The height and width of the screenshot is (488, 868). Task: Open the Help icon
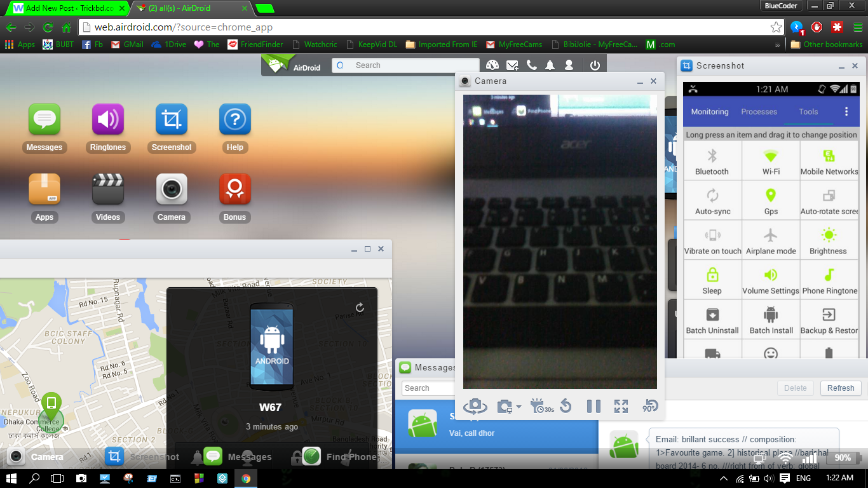coord(235,119)
